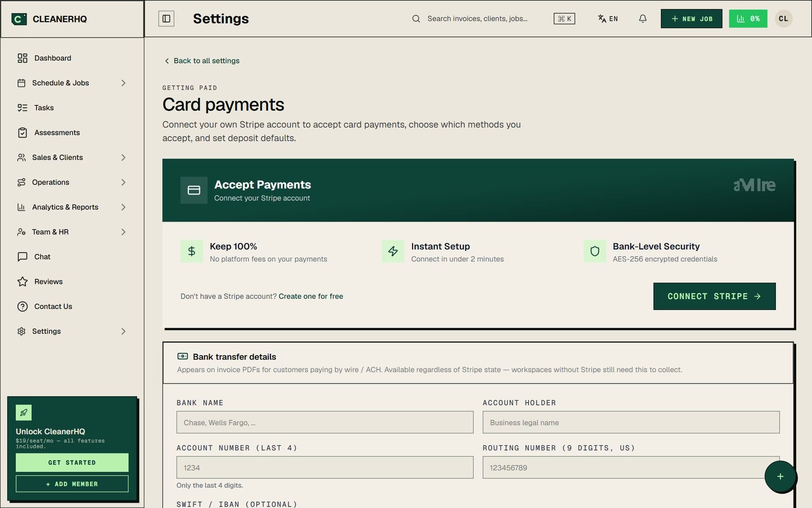
Task: Click the lightning Instant Setup icon
Action: pyautogui.click(x=393, y=251)
